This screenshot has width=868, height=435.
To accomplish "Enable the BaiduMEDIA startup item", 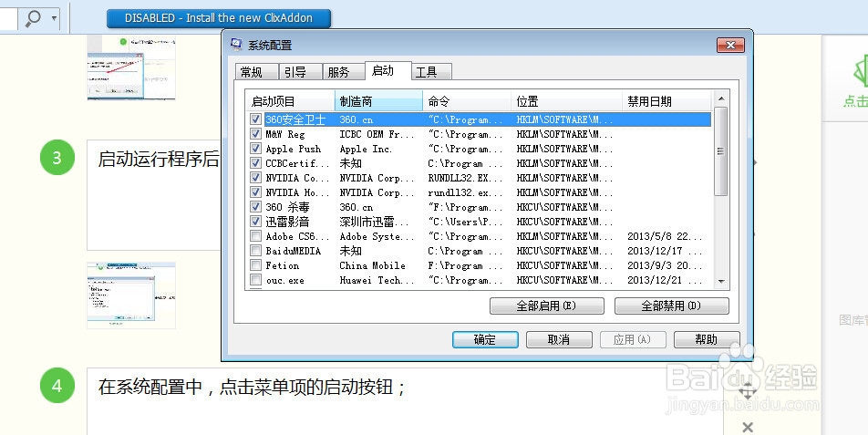I will tap(255, 251).
